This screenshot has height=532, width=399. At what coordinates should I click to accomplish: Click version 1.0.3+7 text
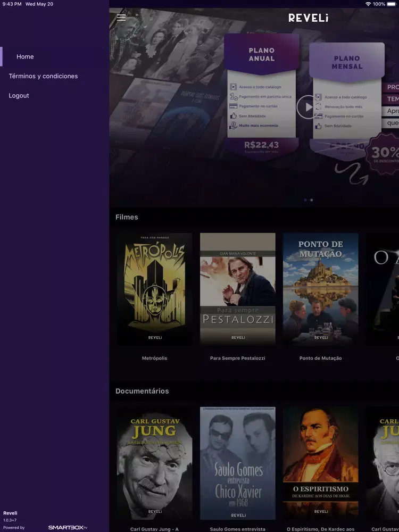pos(10,520)
